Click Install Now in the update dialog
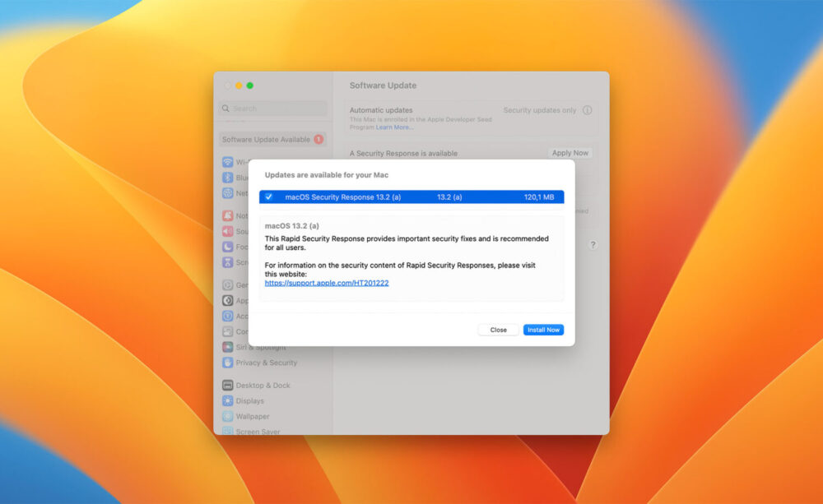 [x=543, y=330]
